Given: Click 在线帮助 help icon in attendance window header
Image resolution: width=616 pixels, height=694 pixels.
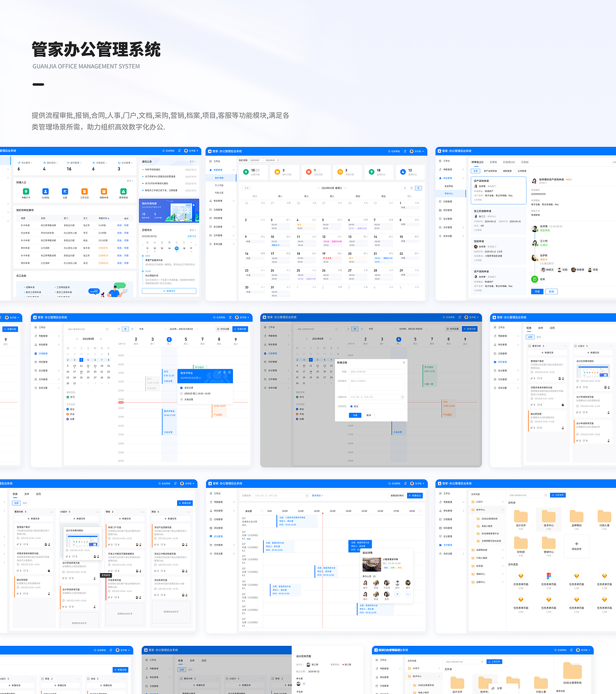Looking at the screenshot, I should 389,151.
